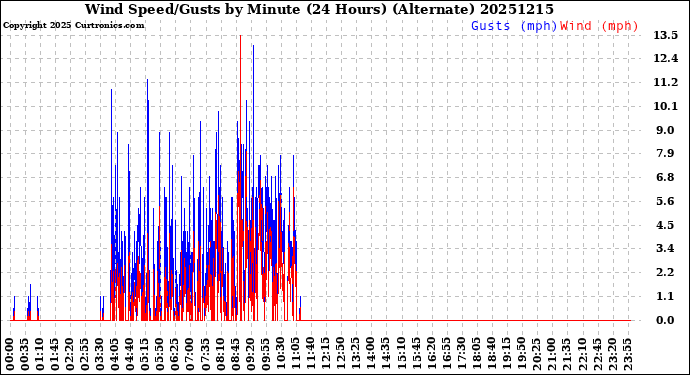
Task: Click the 5.6 y-axis value
Action: click(x=665, y=201)
